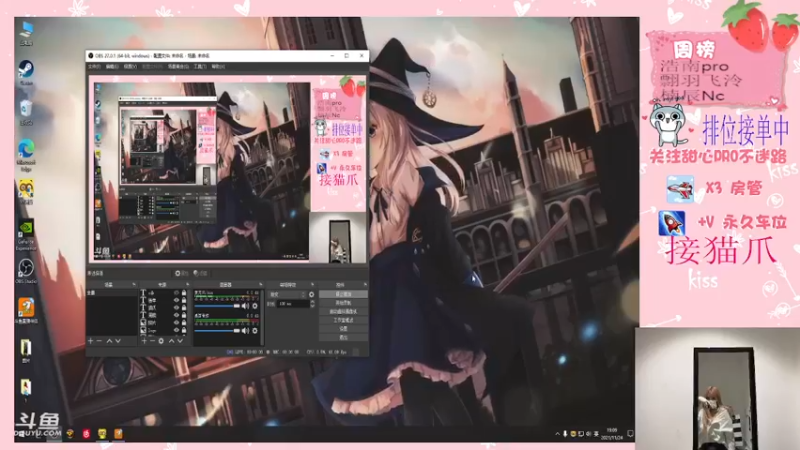Screen dimensions: 800x450
Task: Open the Filters button above the docks
Action: point(200,273)
